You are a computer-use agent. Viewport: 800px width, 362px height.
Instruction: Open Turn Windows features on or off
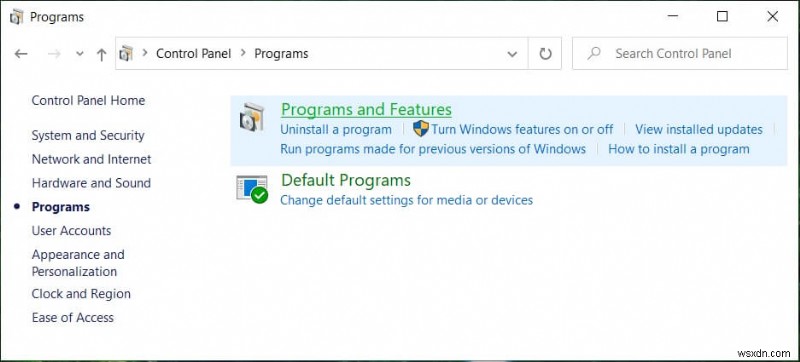(522, 130)
